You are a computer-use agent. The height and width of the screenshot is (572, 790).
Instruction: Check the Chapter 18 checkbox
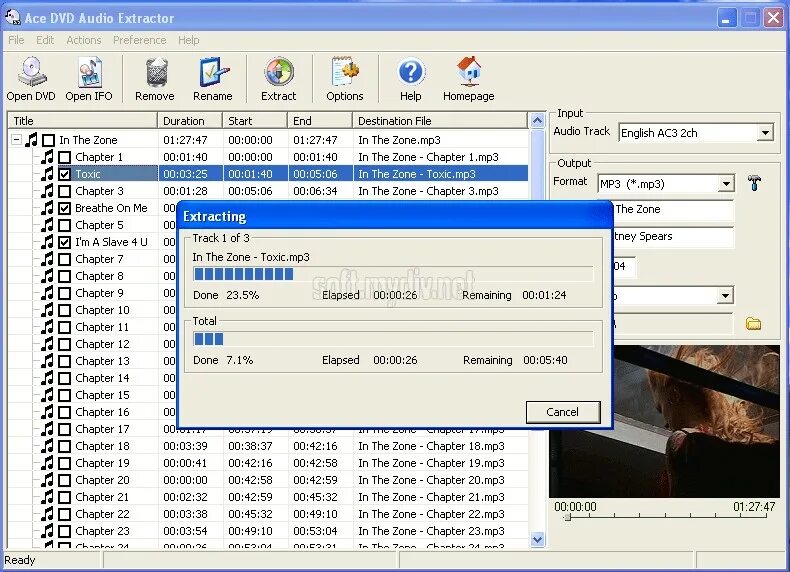64,447
